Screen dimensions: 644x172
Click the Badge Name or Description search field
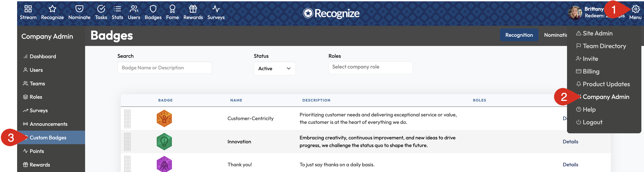[165, 68]
